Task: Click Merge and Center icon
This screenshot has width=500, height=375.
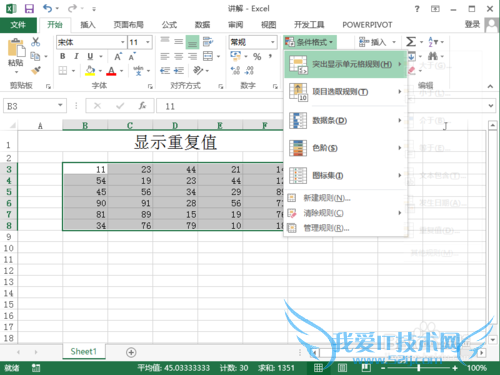Action: point(208,56)
